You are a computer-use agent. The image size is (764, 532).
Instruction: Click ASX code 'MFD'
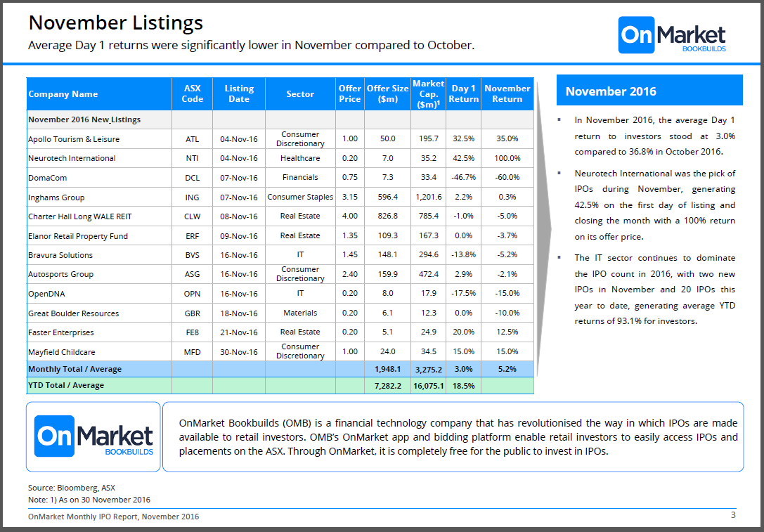tap(193, 352)
